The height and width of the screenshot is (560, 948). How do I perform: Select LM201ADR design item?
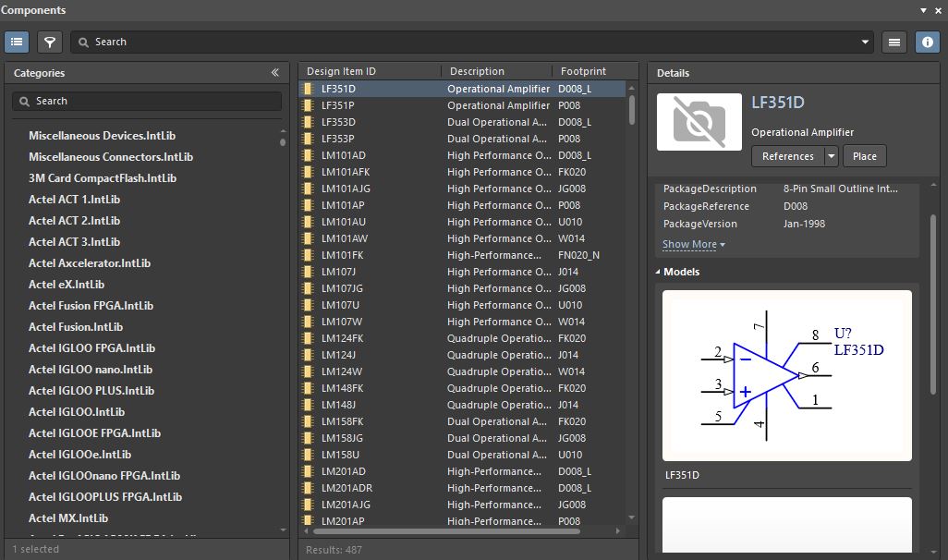(346, 488)
